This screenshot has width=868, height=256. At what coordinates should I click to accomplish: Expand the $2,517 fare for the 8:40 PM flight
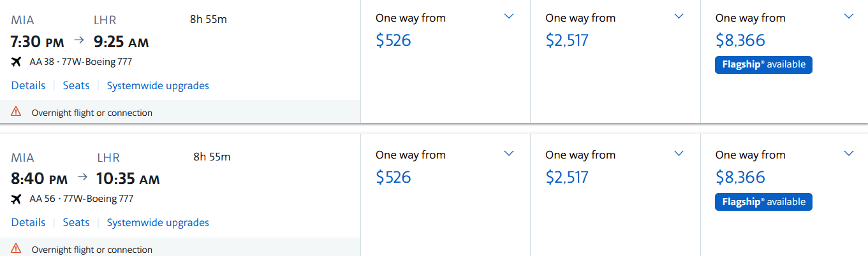coord(679,153)
